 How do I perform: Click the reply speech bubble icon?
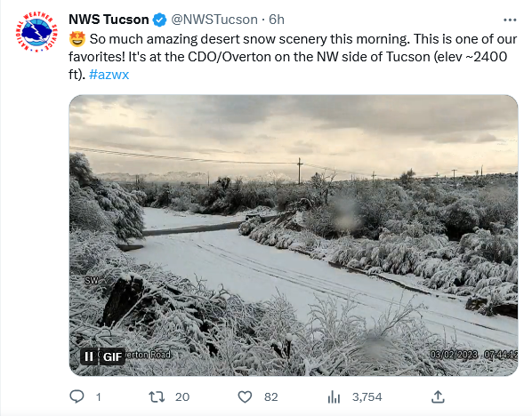(x=77, y=396)
